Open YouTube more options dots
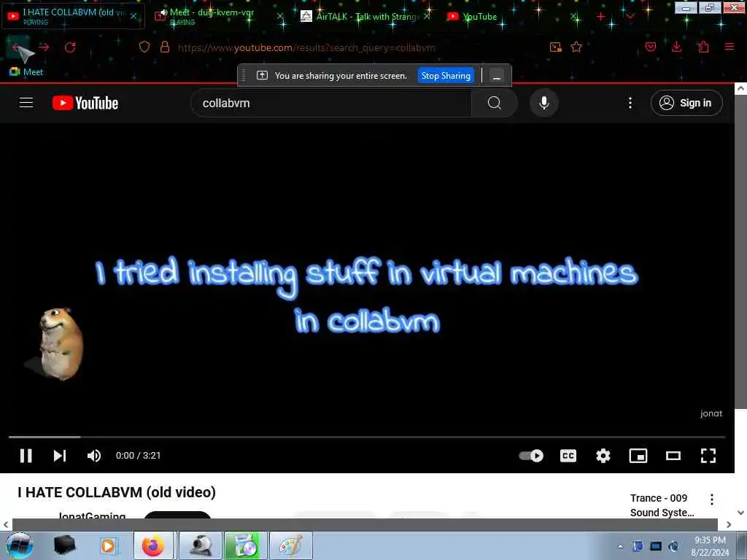 [630, 103]
